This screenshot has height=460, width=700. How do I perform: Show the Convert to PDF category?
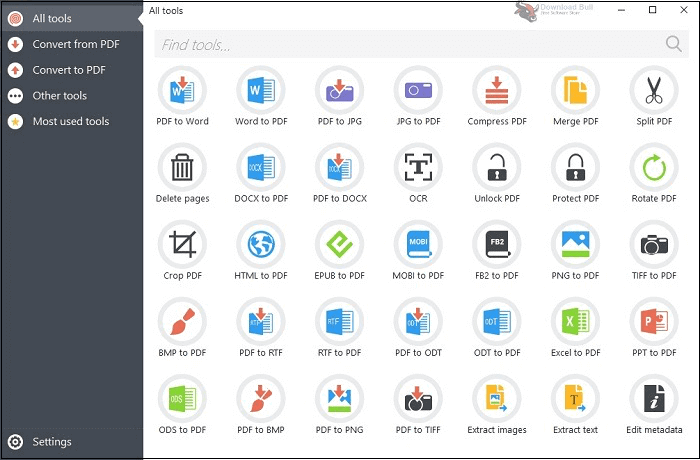coord(71,70)
